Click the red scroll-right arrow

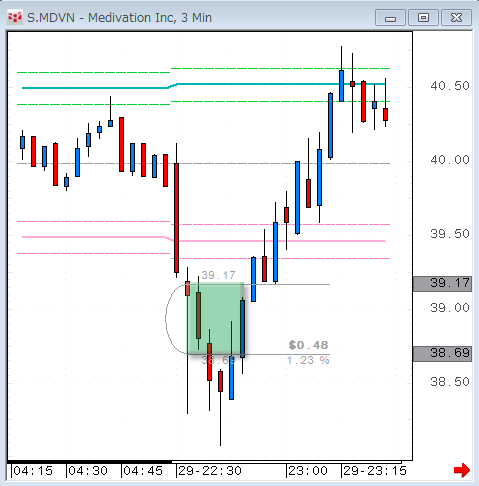coord(462,470)
